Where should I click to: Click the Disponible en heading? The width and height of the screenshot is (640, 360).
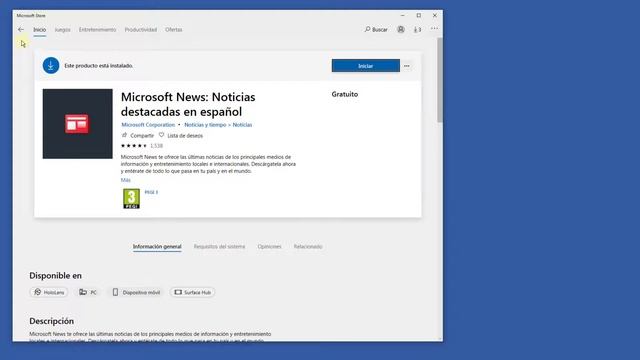[x=56, y=276]
